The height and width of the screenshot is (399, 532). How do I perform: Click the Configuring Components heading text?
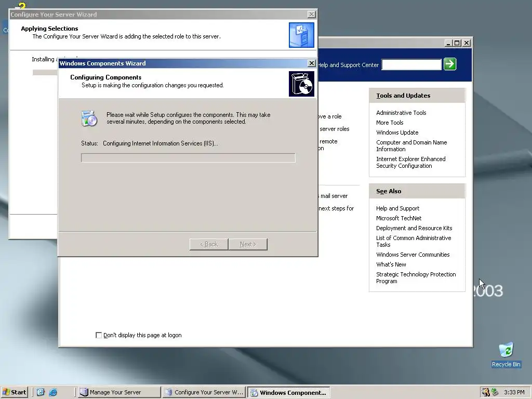(x=106, y=77)
